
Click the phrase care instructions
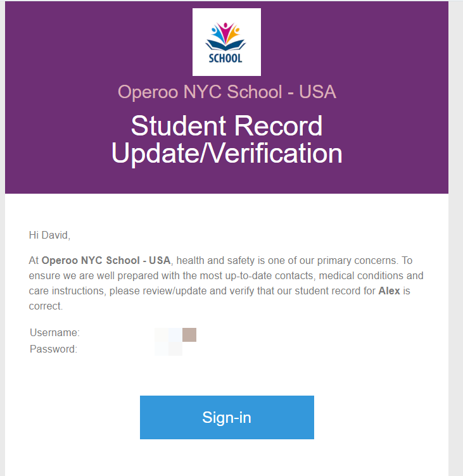coord(67,291)
